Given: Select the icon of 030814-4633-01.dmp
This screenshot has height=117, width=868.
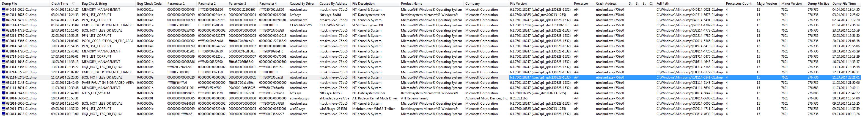Looking at the screenshot, I should pos(4,114).
